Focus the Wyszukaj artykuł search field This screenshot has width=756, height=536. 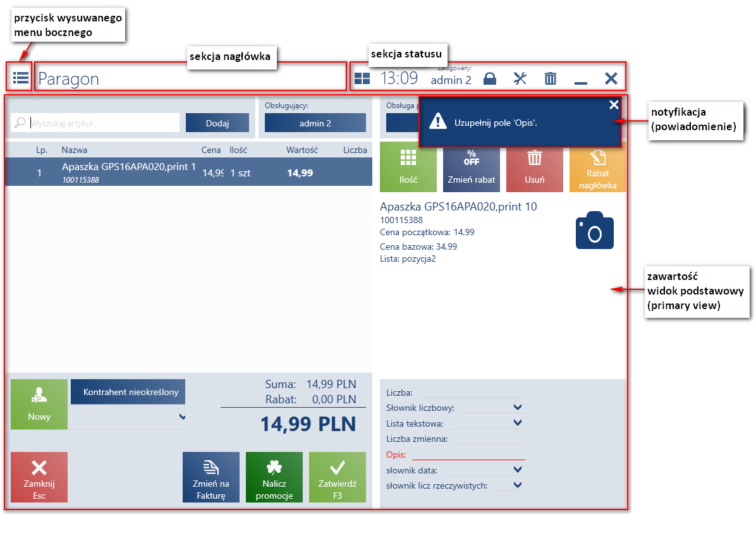95,123
